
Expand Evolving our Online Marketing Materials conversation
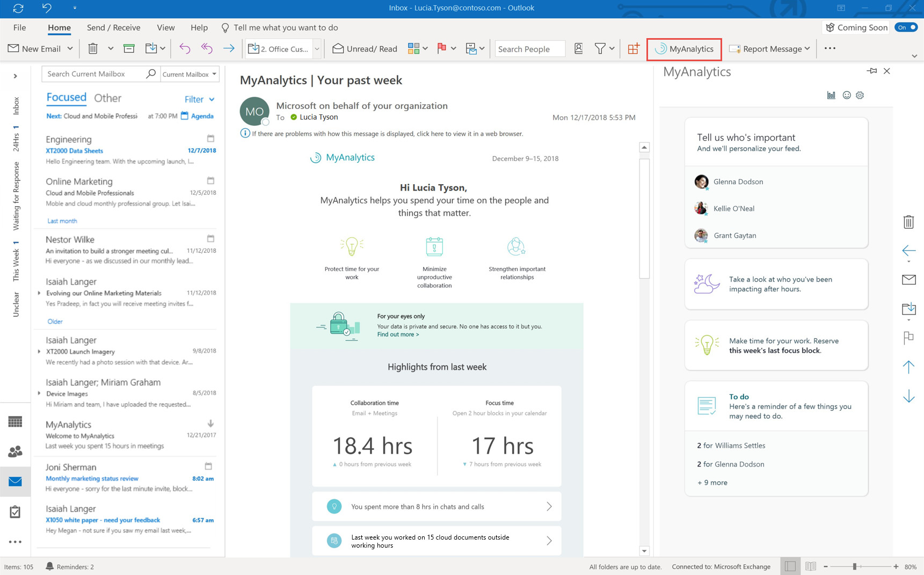click(39, 293)
